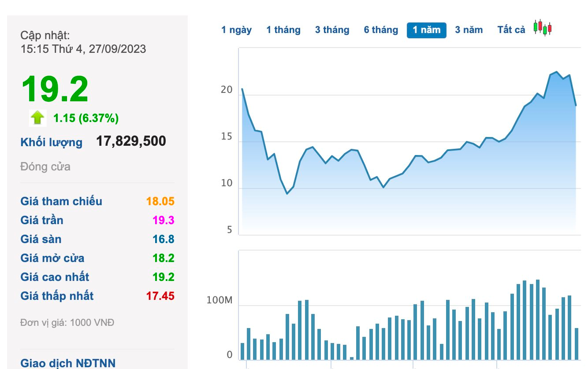Screen dimensions: 588x369
Task: Select the '3 tháng' time range tab
Action: tap(332, 30)
